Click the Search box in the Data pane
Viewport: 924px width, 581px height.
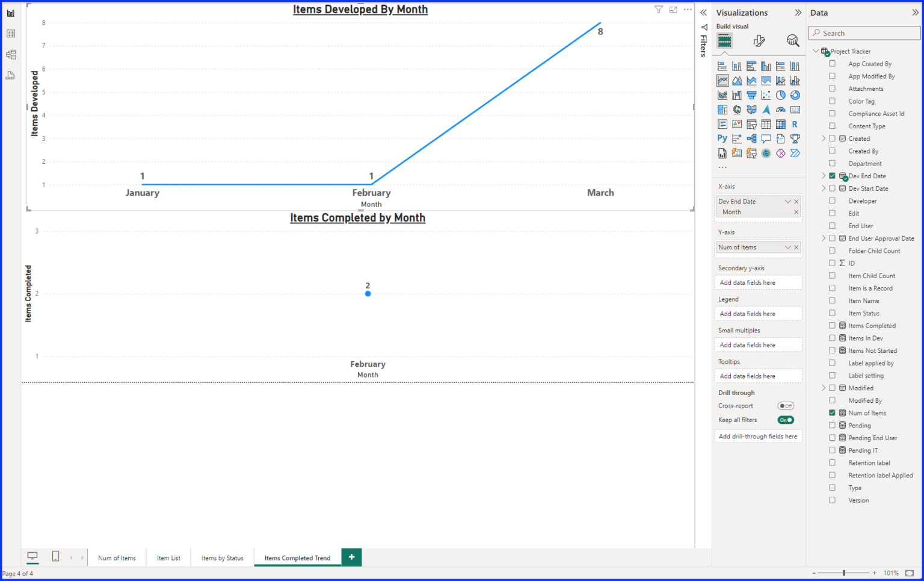(x=863, y=33)
